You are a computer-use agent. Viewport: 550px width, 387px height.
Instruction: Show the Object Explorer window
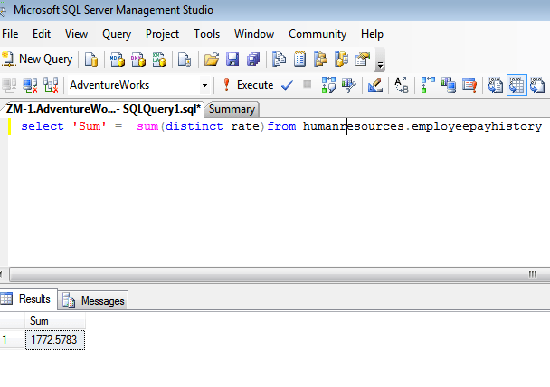click(x=321, y=59)
